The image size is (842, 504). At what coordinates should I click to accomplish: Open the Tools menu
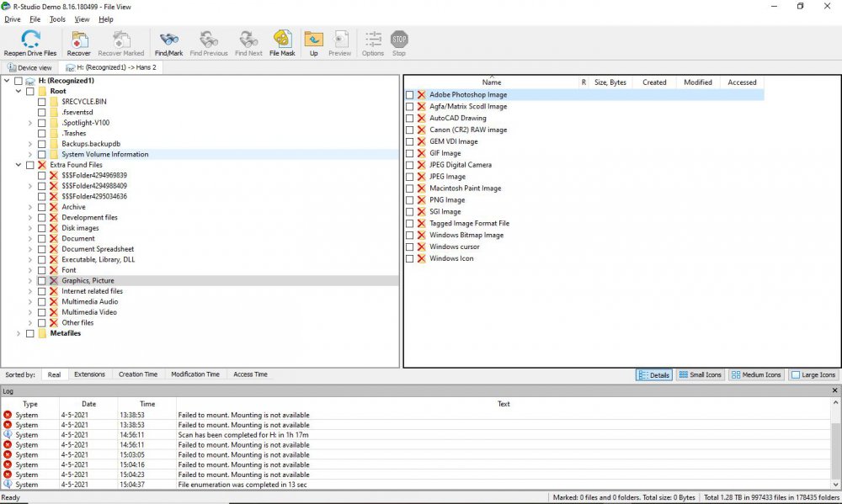tap(57, 19)
